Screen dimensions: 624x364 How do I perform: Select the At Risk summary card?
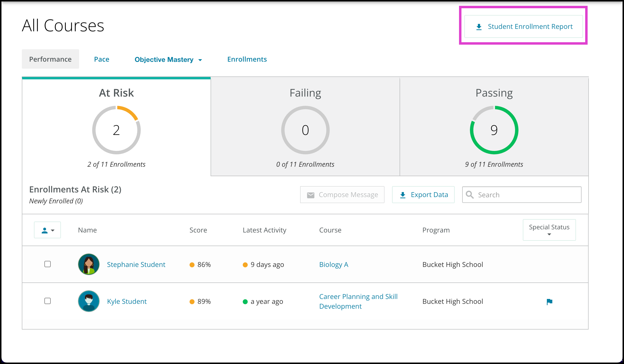coord(116,127)
